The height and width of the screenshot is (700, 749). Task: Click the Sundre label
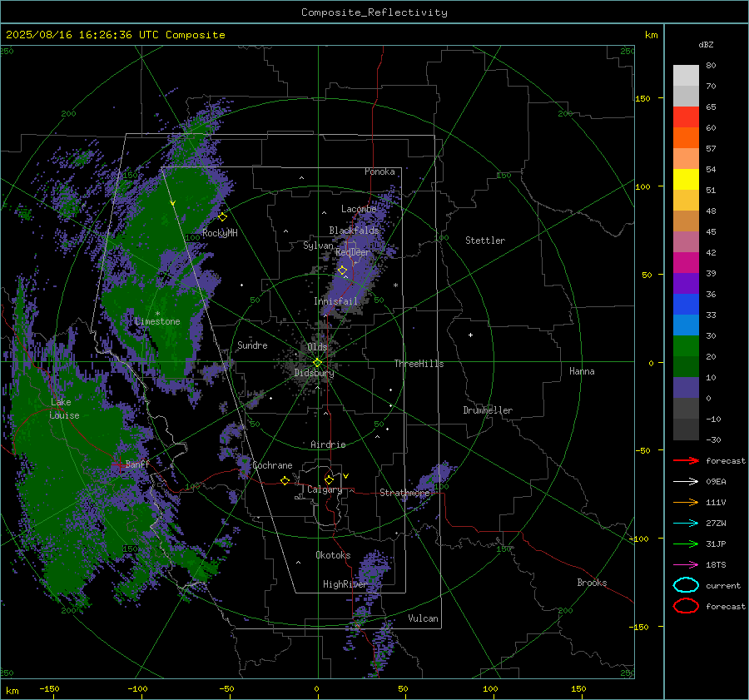click(x=252, y=345)
